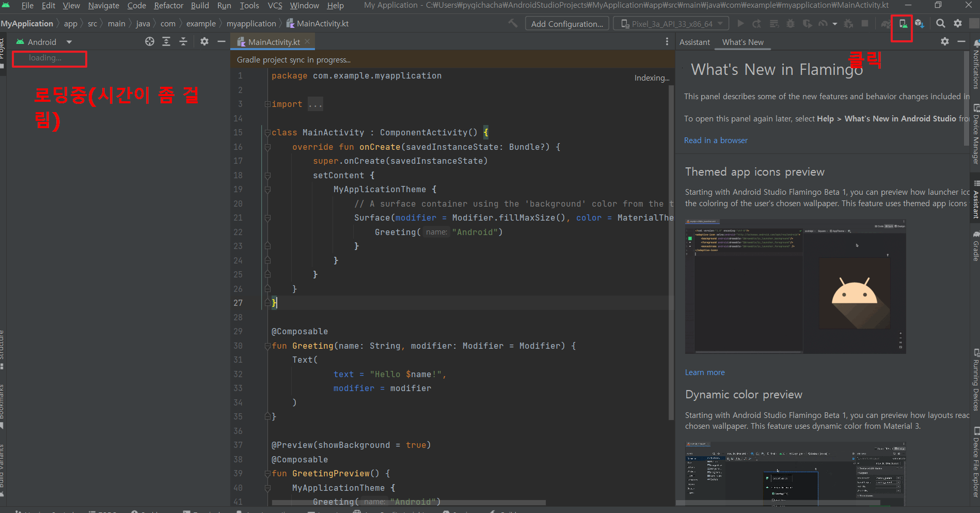Open the Profile icon dropdown arrow
The width and height of the screenshot is (980, 513).
834,24
